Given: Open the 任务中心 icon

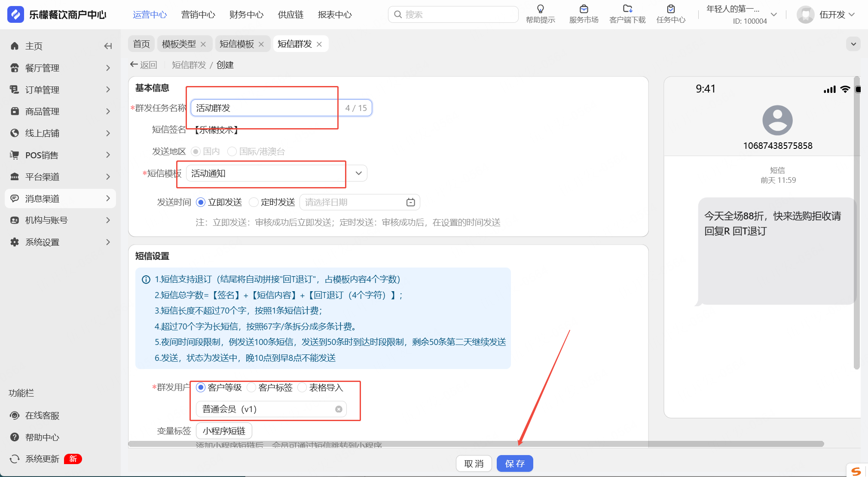Looking at the screenshot, I should click(671, 9).
